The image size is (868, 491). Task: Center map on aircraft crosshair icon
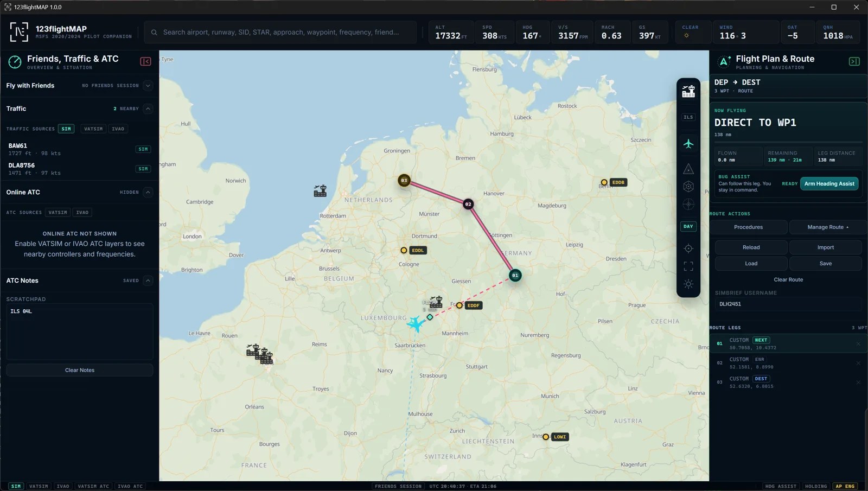click(x=688, y=248)
